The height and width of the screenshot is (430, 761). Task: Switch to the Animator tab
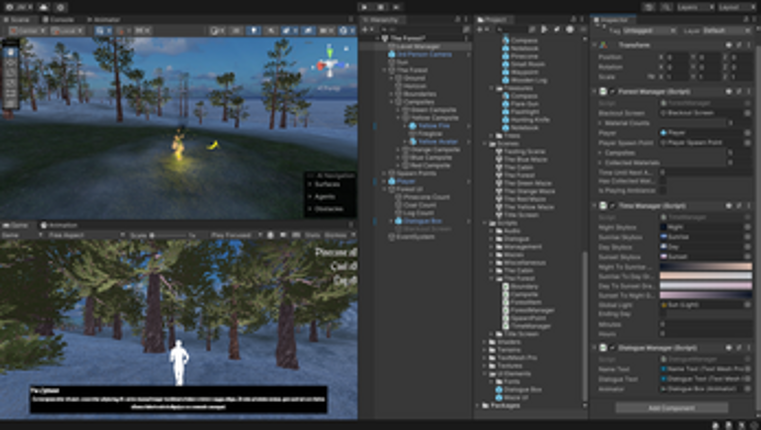(x=103, y=19)
